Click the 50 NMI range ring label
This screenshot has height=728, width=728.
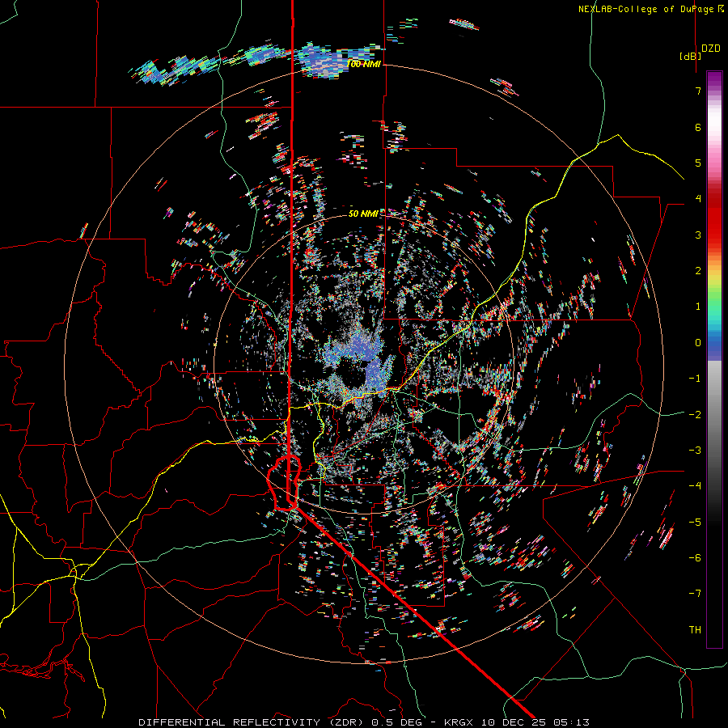click(x=363, y=214)
